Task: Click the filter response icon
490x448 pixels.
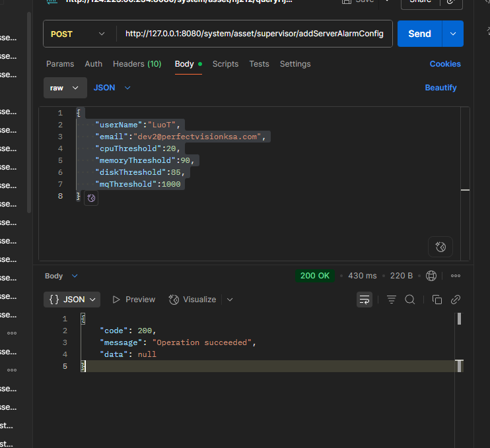Action: 392,300
